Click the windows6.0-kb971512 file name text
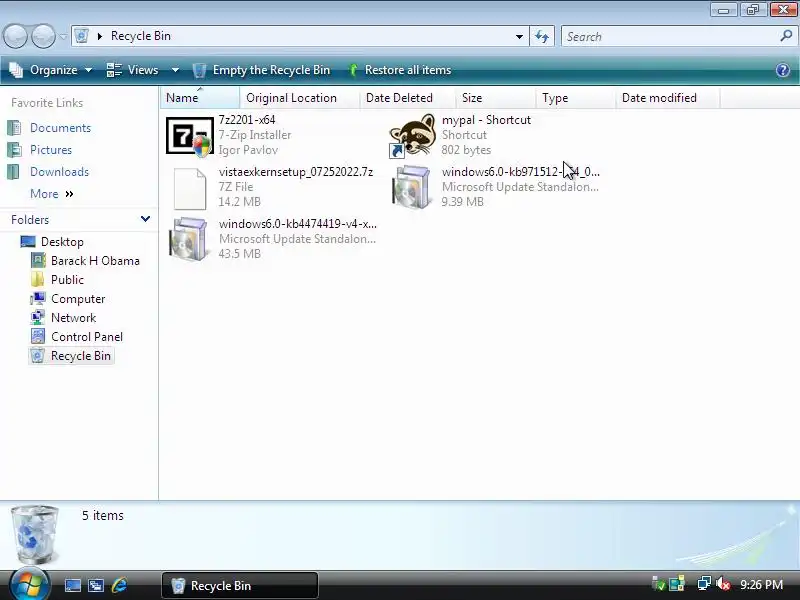Image resolution: width=800 pixels, height=600 pixels. [x=521, y=172]
